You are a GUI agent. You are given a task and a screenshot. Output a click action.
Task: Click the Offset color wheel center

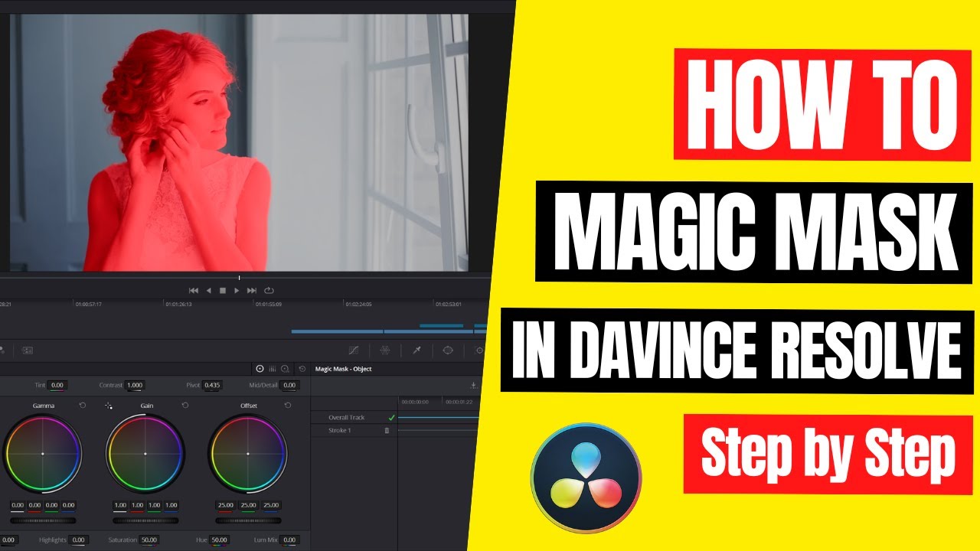248,454
